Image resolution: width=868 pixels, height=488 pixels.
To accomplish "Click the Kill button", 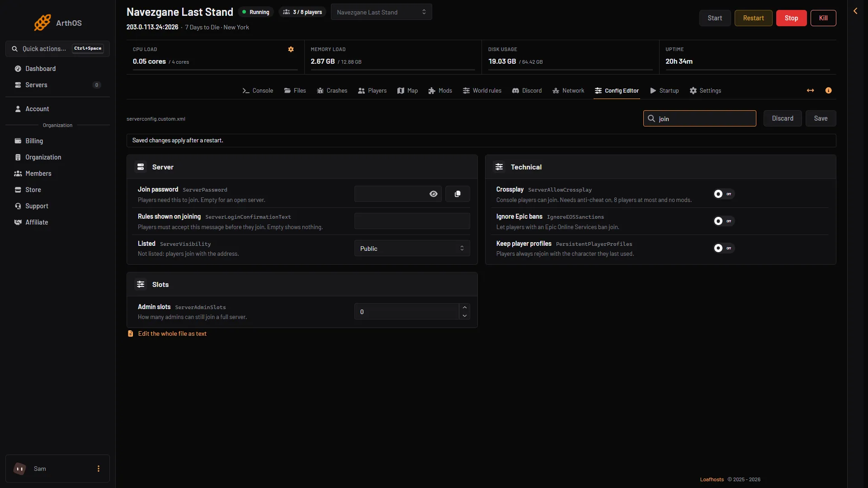I will (x=823, y=18).
